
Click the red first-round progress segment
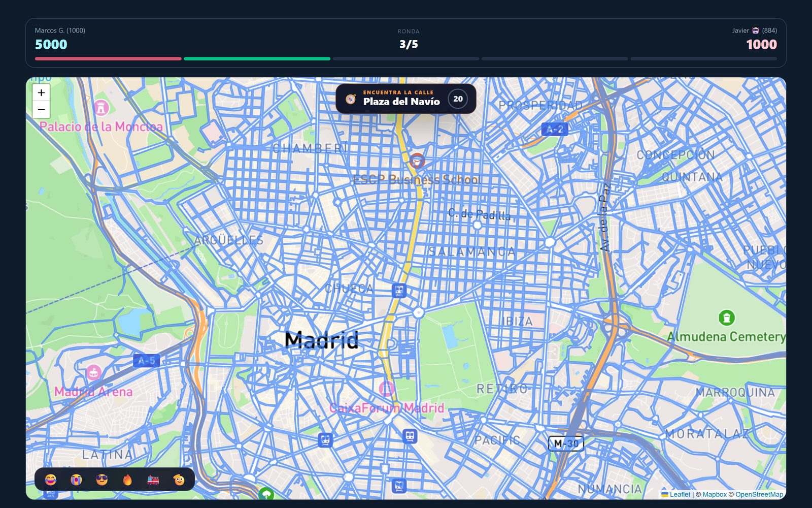pyautogui.click(x=108, y=59)
